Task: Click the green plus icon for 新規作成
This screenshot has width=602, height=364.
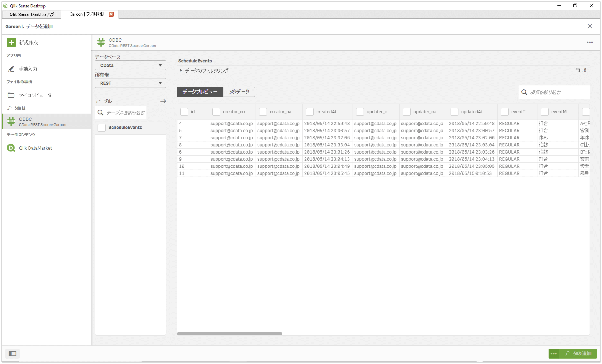Action: (11, 42)
